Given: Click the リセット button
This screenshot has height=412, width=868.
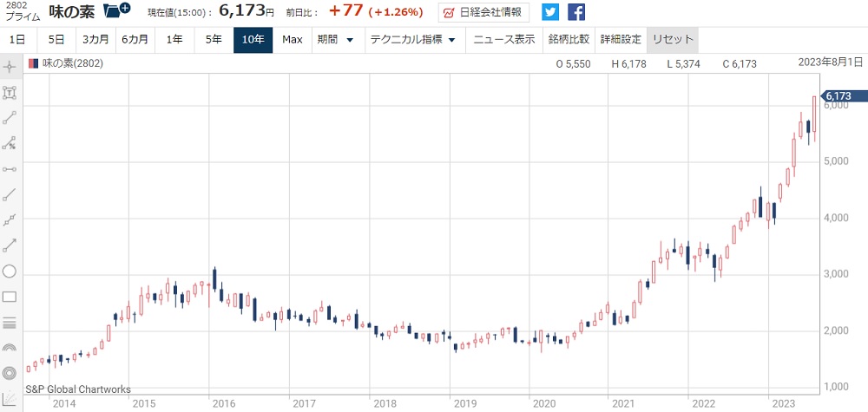Looking at the screenshot, I should tap(673, 40).
